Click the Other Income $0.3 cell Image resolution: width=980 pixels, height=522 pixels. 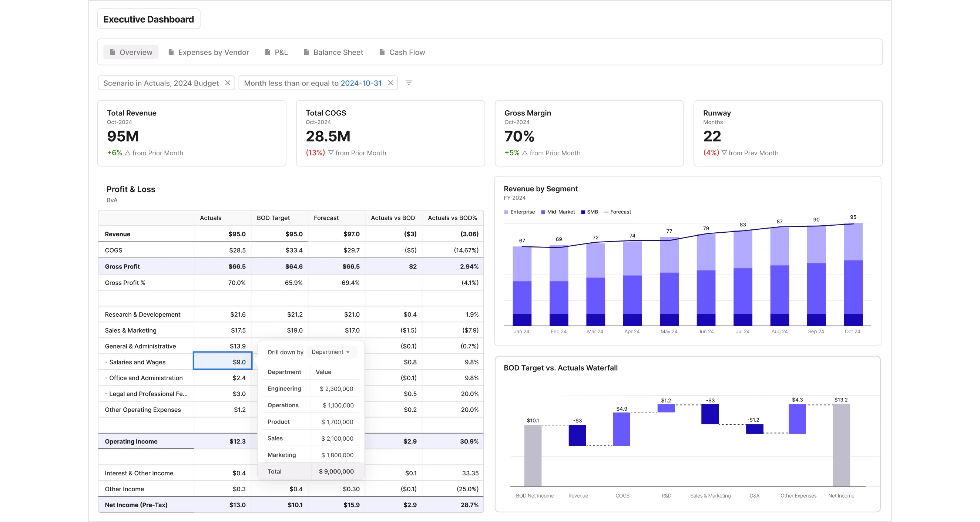222,489
